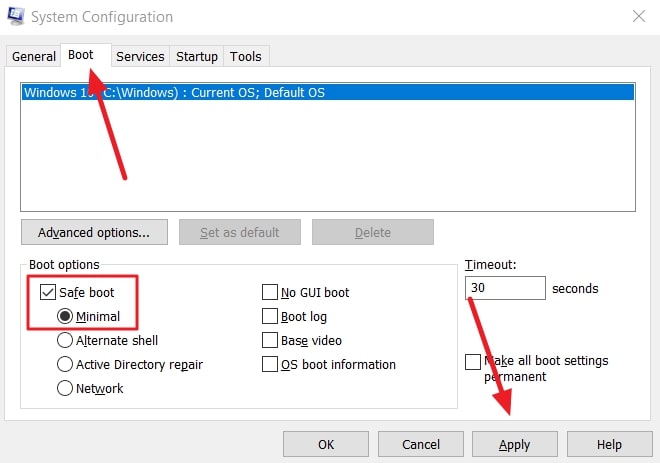Open the Tools tab
Screen dimensions: 660x463
(246, 56)
